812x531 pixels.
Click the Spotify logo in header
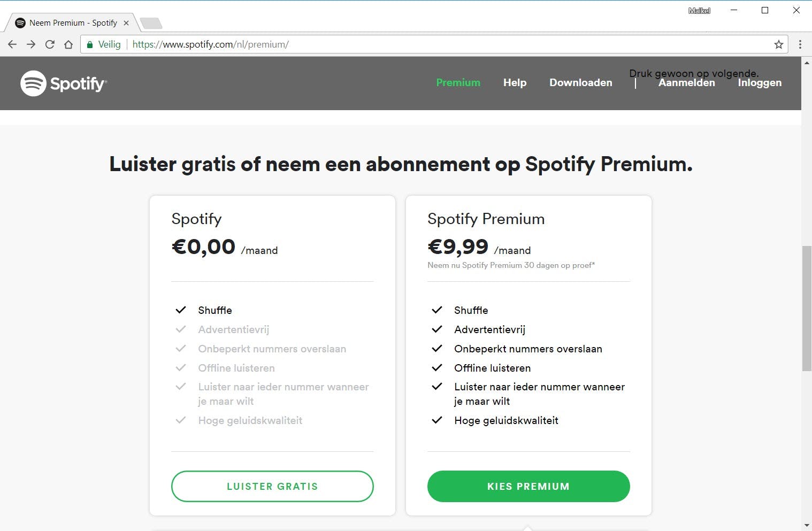pyautogui.click(x=64, y=83)
